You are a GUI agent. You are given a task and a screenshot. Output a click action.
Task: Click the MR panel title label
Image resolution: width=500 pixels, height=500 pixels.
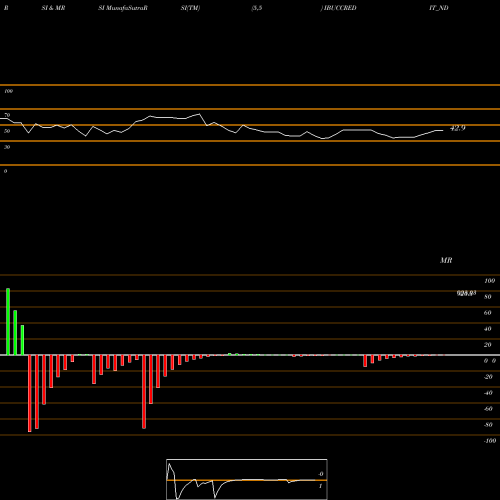446,260
